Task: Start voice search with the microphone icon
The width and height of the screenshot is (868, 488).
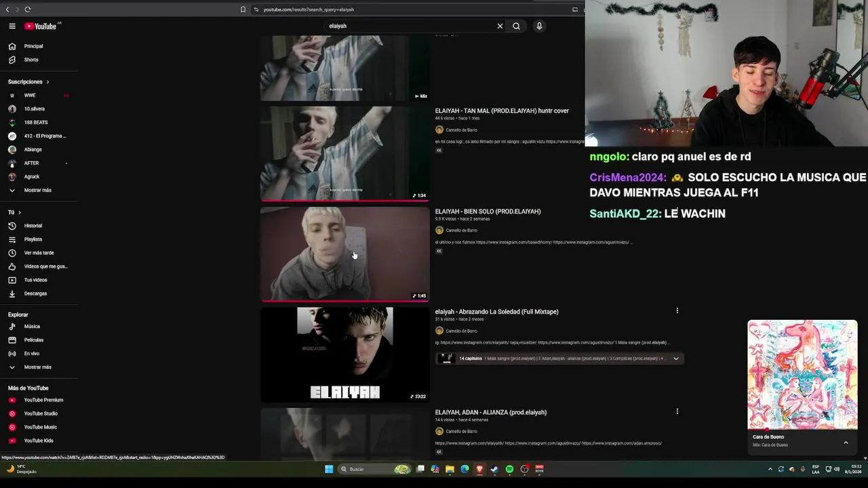Action: point(539,26)
